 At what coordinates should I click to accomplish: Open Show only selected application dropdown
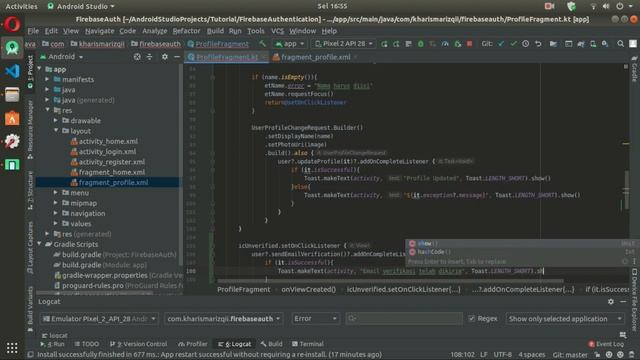coord(565,318)
